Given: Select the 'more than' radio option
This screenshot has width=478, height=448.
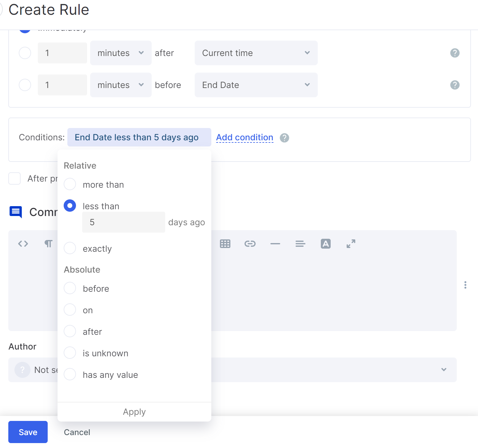Looking at the screenshot, I should 70,184.
